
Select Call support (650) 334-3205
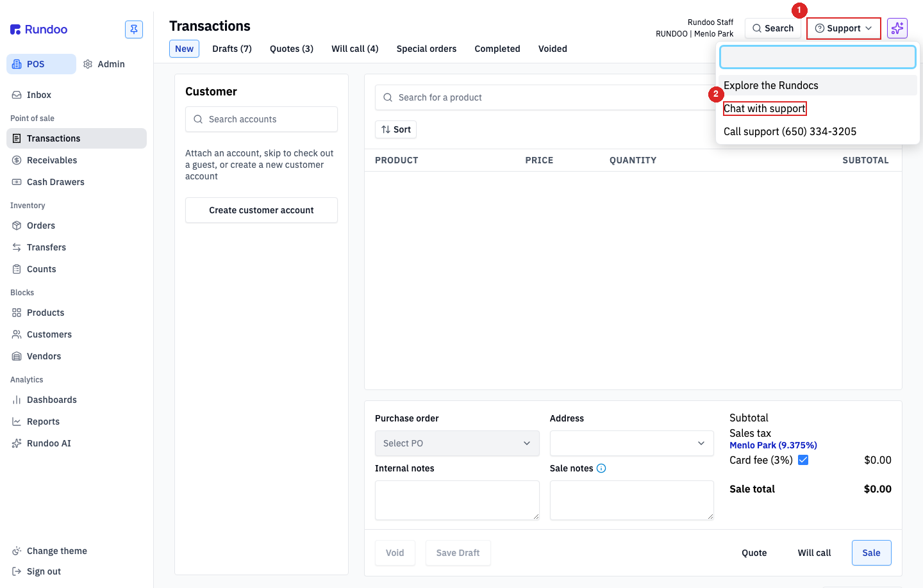pos(818,131)
